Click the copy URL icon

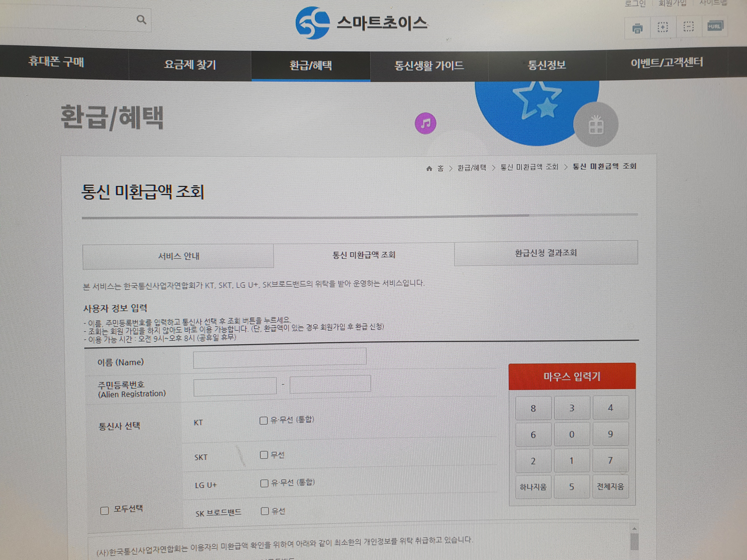click(x=715, y=26)
